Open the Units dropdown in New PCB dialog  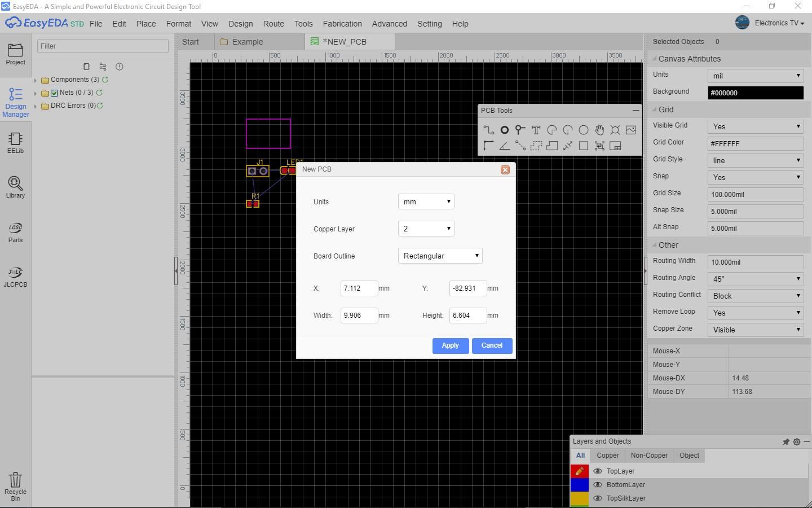(426, 202)
